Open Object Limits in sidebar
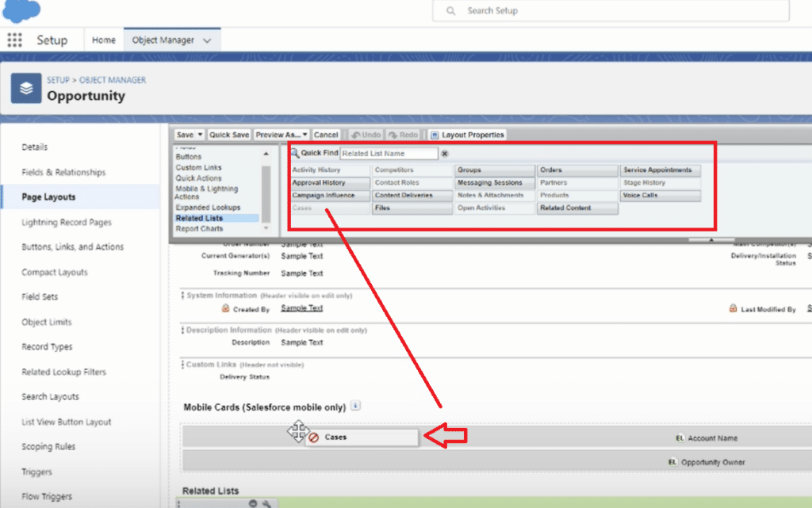The width and height of the screenshot is (812, 508). pyautogui.click(x=47, y=323)
